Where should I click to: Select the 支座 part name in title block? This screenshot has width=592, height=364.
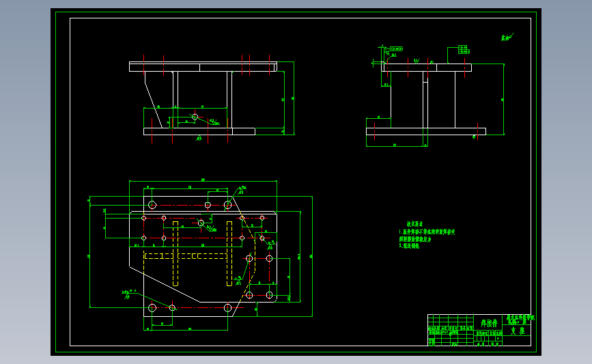click(x=518, y=331)
